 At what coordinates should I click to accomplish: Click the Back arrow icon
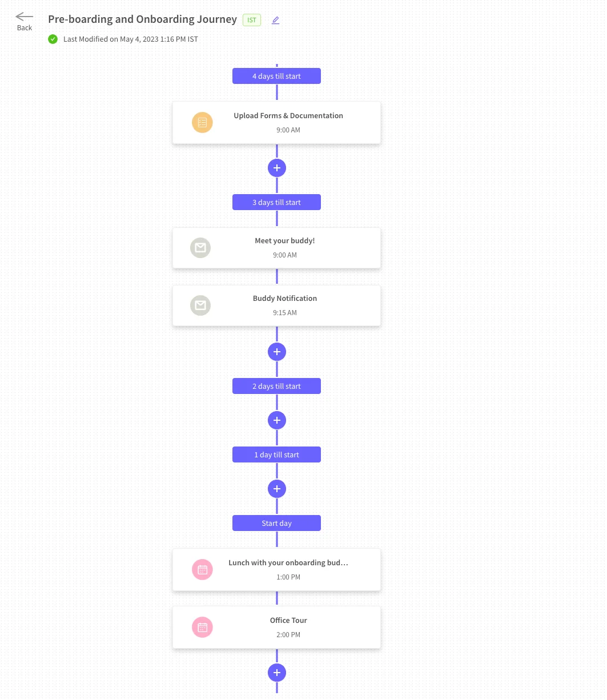(24, 17)
